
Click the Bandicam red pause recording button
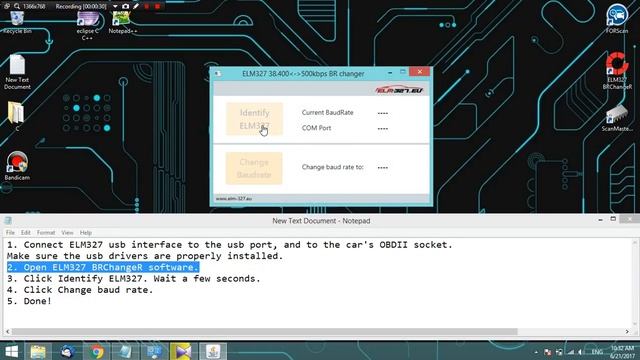[147, 6]
